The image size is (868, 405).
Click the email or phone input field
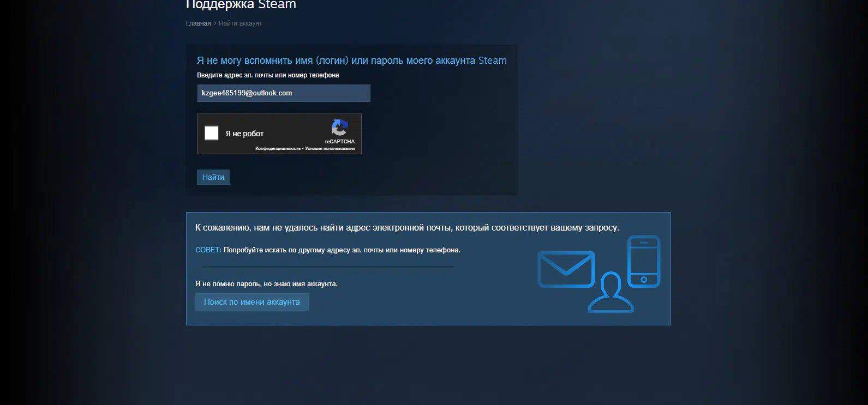(284, 93)
